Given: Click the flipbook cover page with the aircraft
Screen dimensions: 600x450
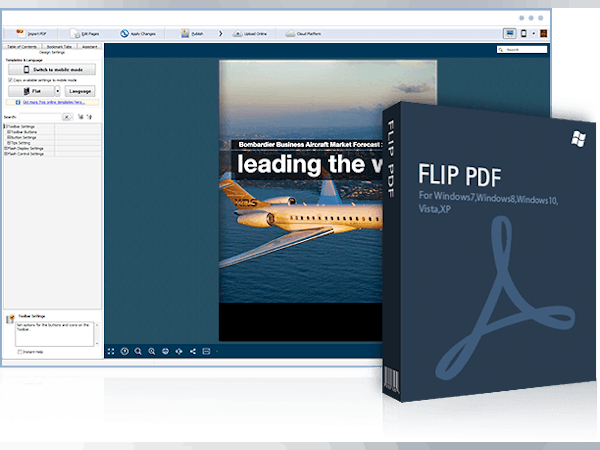Looking at the screenshot, I should click(x=300, y=200).
